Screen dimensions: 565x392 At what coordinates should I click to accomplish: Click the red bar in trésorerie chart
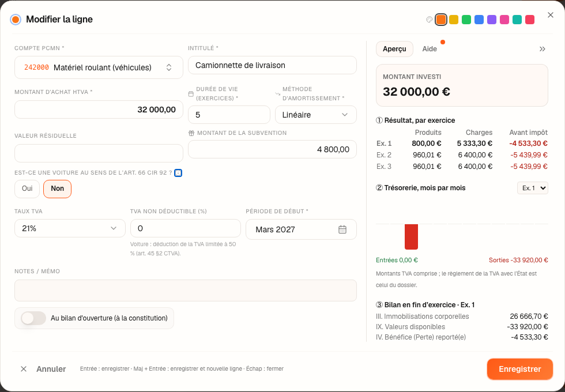(x=411, y=237)
